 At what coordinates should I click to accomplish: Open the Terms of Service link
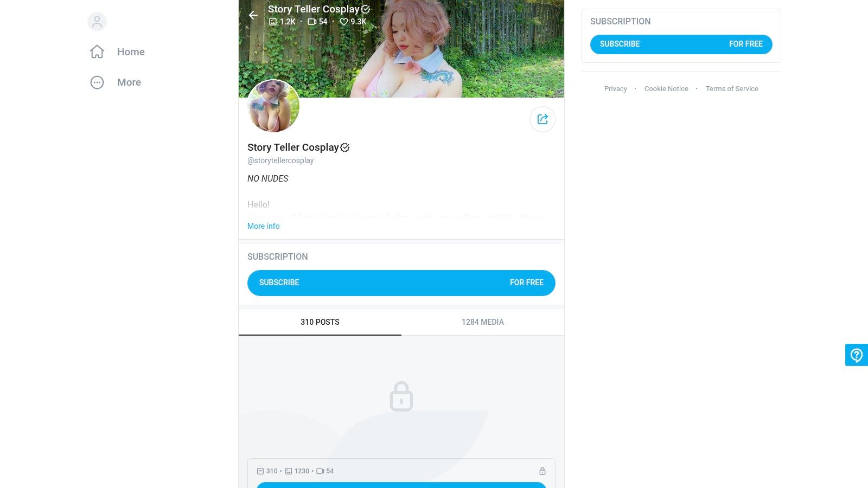point(732,89)
